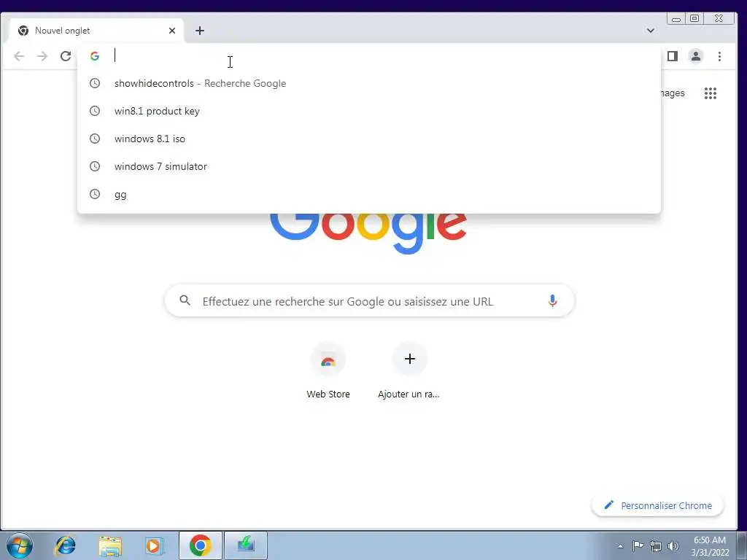Click the Google search box
The width and height of the screenshot is (747, 560).
point(370,301)
